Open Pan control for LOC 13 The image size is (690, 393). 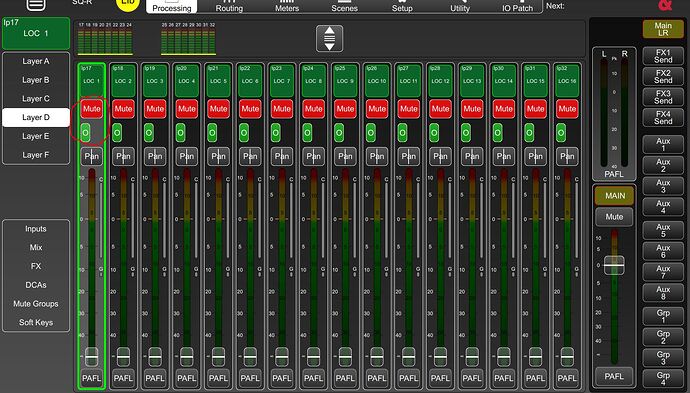coord(472,156)
